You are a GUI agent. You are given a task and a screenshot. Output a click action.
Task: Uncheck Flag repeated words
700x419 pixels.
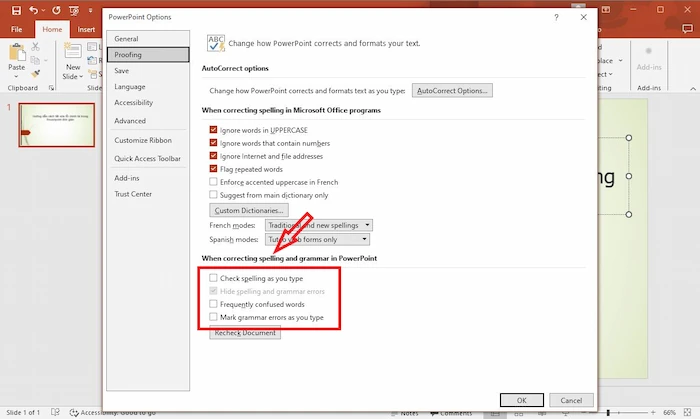click(x=213, y=169)
